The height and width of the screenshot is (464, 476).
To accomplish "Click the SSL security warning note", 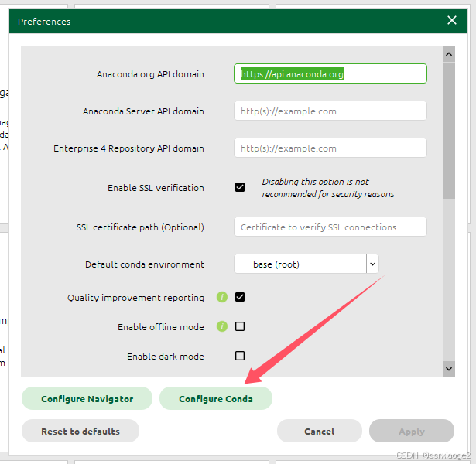I will coord(328,188).
